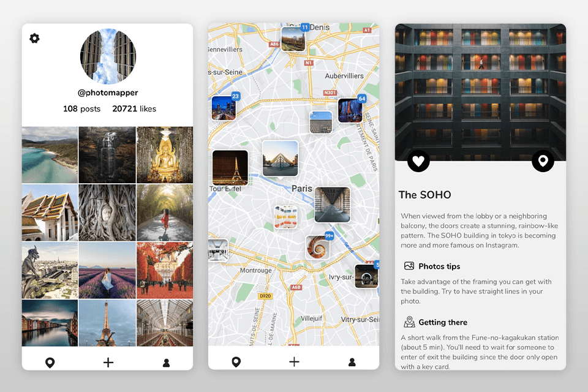Open the colorful balconies map pin
Image resolution: width=588 pixels, height=392 pixels.
(x=286, y=217)
